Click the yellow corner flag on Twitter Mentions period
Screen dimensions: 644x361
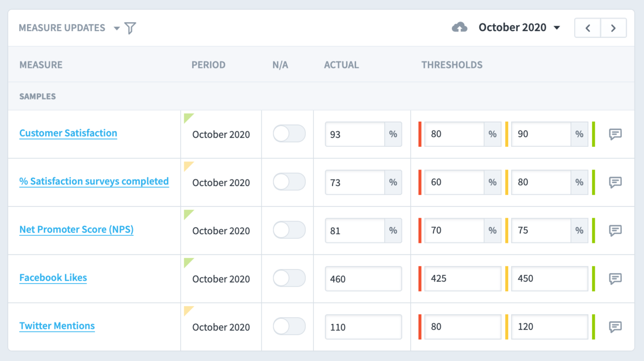coord(188,310)
